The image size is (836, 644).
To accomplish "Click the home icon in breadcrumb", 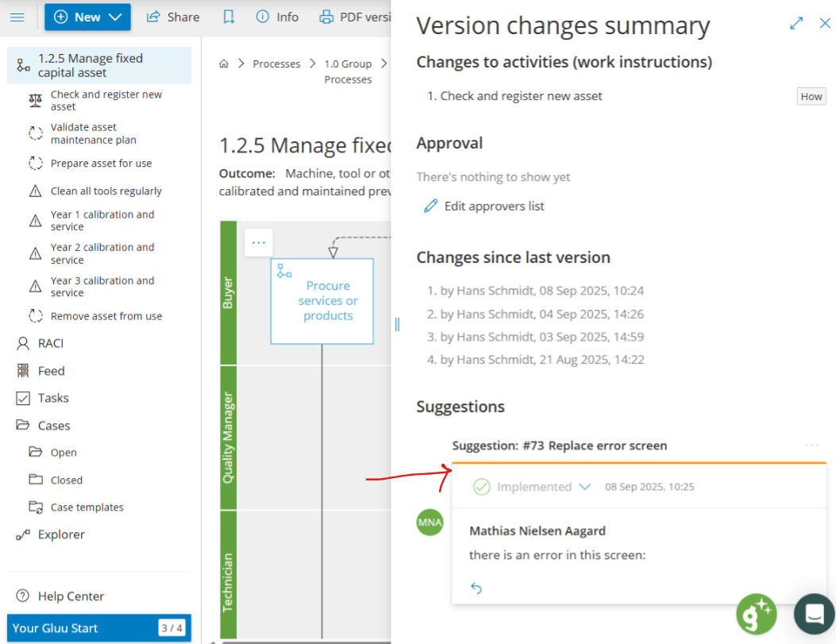I will [x=225, y=64].
